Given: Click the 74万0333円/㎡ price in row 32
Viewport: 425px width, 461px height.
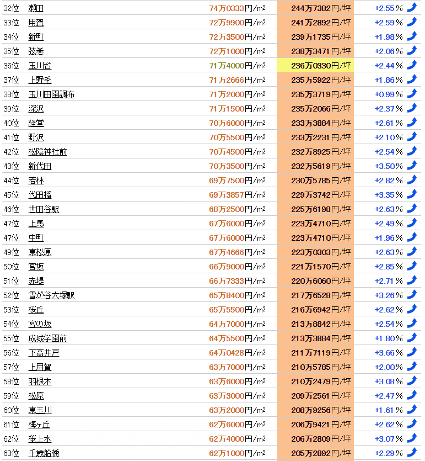Looking at the screenshot, I should click(x=237, y=8).
